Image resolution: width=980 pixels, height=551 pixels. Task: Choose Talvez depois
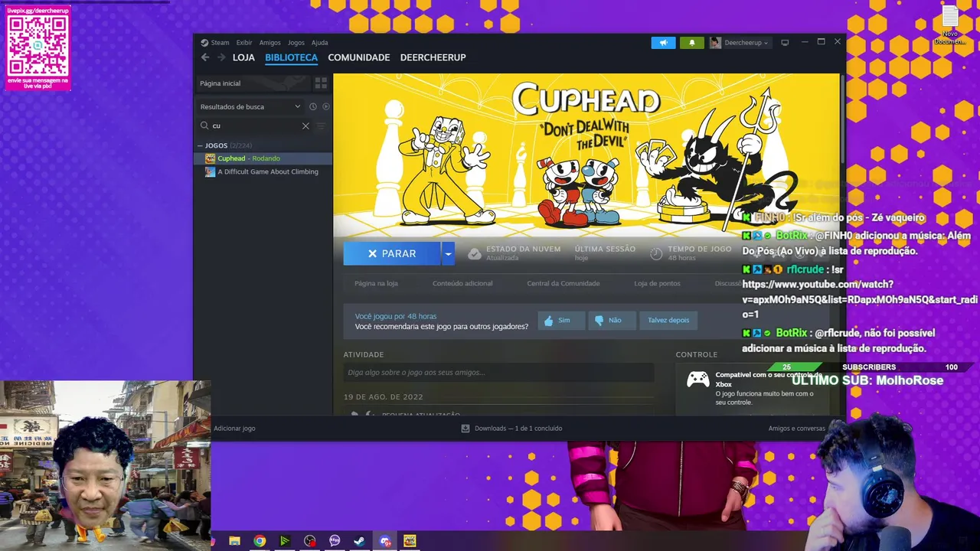click(x=668, y=321)
